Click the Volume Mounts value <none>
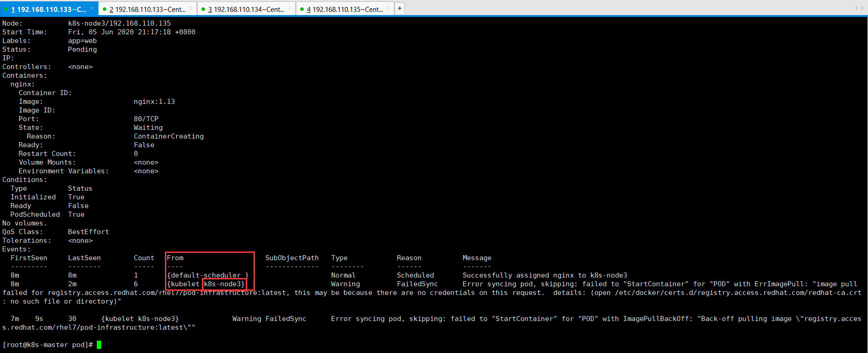Image resolution: width=868 pixels, height=353 pixels. click(146, 162)
